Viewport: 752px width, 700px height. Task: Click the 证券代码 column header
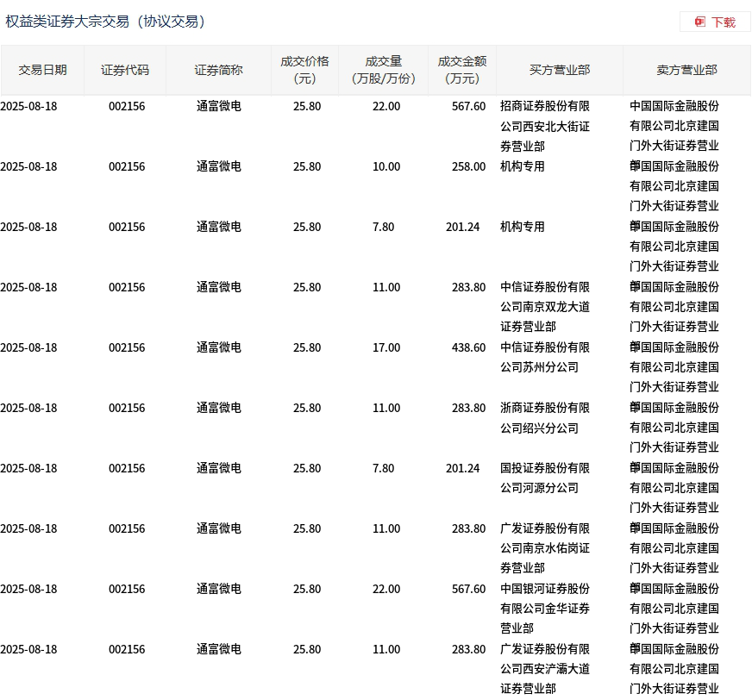click(125, 70)
